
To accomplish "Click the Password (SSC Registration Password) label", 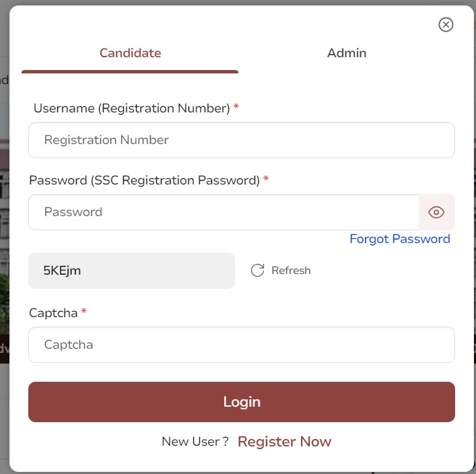I will 145,180.
